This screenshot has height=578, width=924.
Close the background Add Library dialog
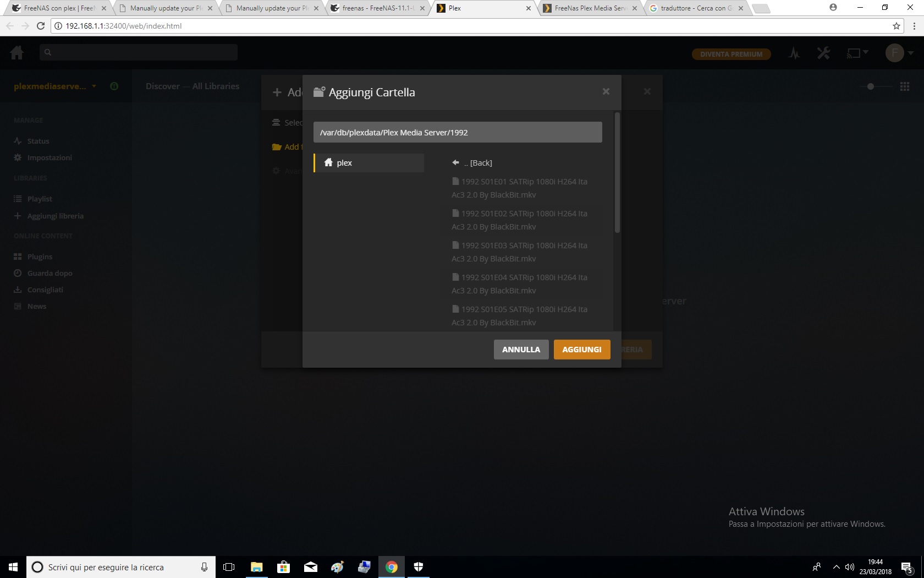(x=647, y=91)
